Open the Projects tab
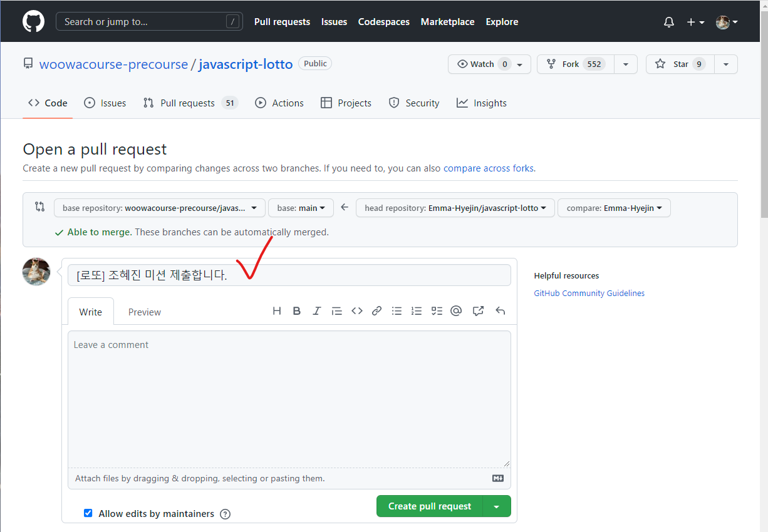Screen dimensions: 768x532 (x=346, y=103)
